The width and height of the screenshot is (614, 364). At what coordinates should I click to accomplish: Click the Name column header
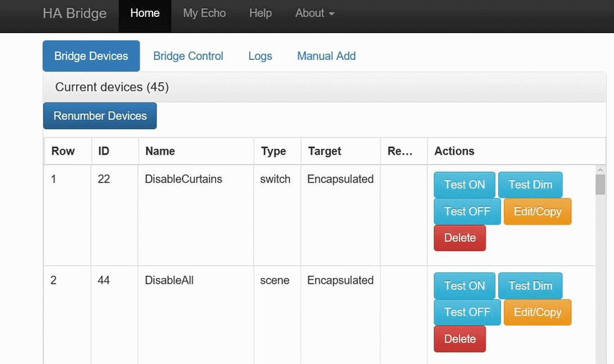pyautogui.click(x=160, y=151)
